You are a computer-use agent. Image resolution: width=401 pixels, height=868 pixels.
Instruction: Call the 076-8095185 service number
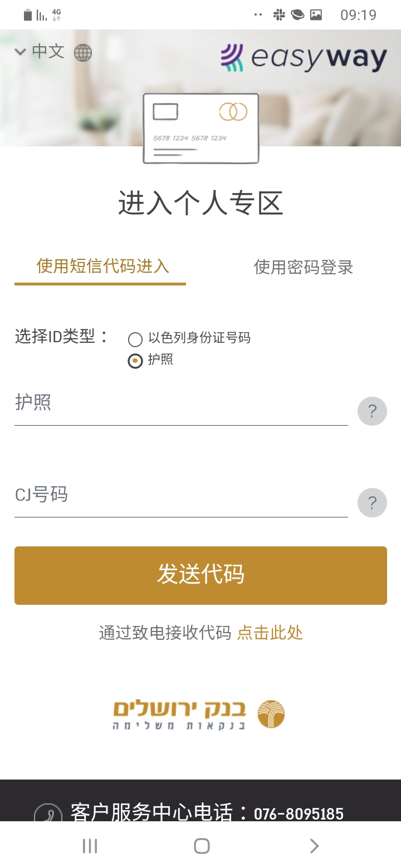299,814
